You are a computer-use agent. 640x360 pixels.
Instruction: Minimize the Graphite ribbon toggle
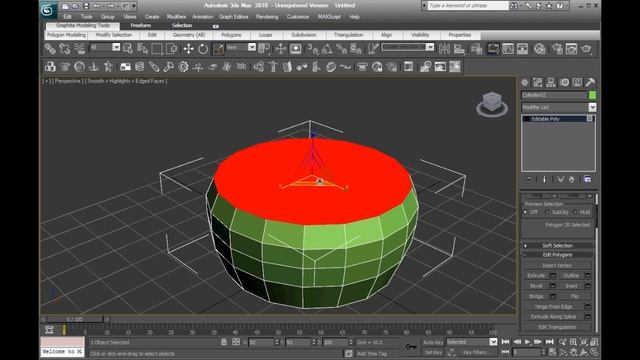click(216, 26)
